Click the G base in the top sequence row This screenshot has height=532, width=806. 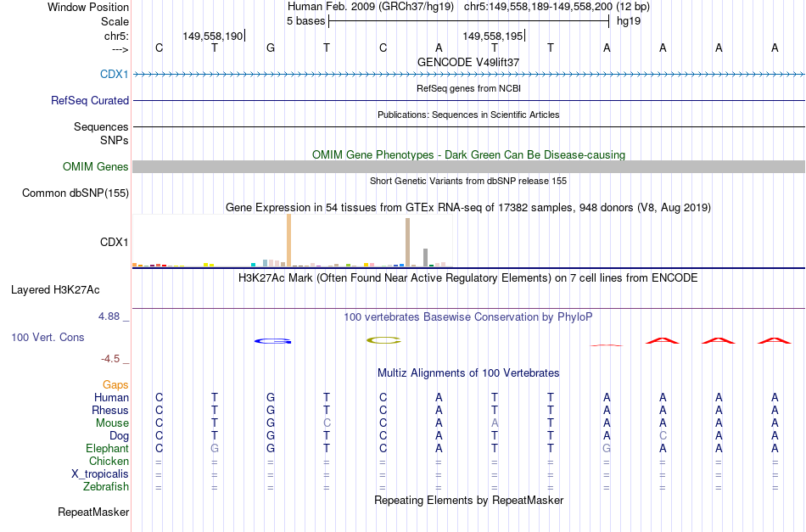pyautogui.click(x=271, y=48)
